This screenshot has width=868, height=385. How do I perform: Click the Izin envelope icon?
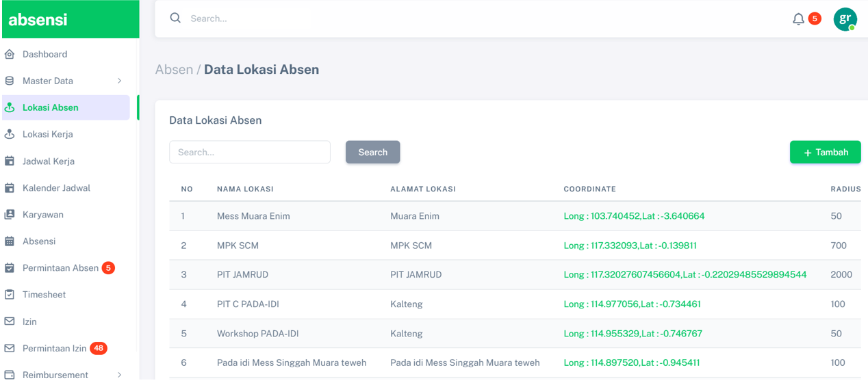click(10, 321)
